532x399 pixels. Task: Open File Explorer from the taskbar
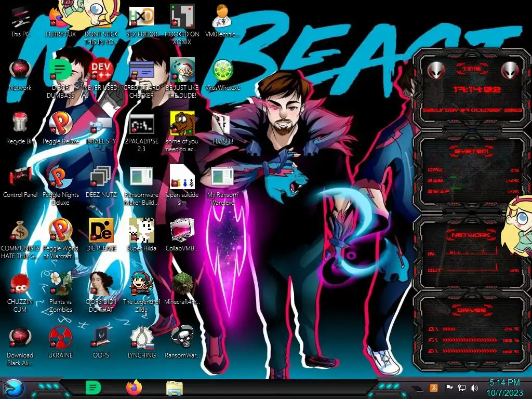(175, 389)
